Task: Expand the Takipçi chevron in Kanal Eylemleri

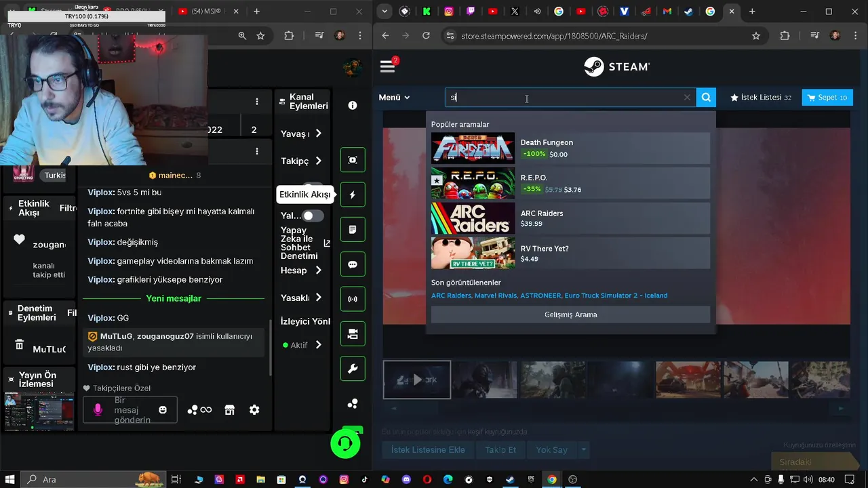Action: point(318,161)
